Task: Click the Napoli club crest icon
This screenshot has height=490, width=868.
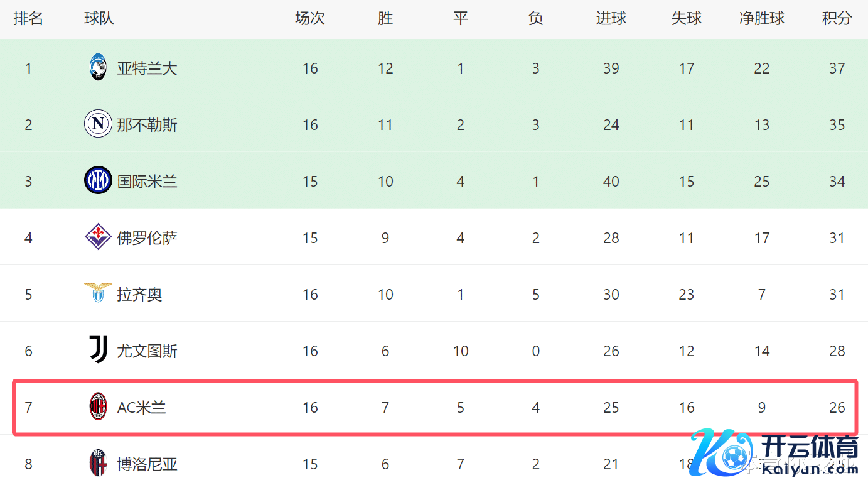Action: point(98,124)
